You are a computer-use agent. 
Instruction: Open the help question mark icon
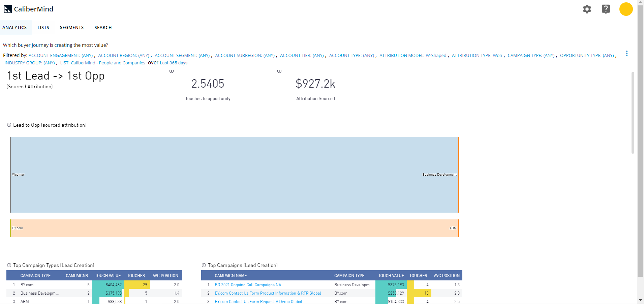click(x=606, y=9)
